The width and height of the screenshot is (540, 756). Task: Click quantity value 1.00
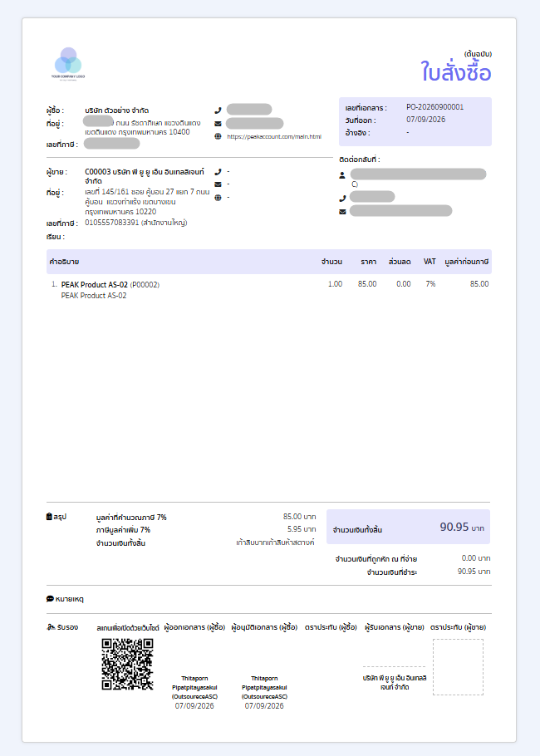coord(335,284)
